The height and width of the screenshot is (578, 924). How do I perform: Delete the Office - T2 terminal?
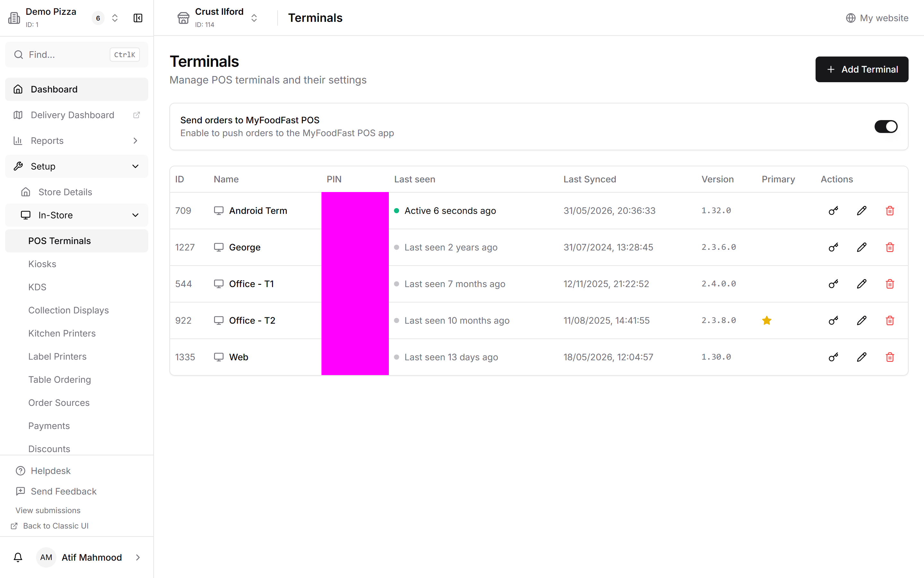pyautogui.click(x=890, y=320)
